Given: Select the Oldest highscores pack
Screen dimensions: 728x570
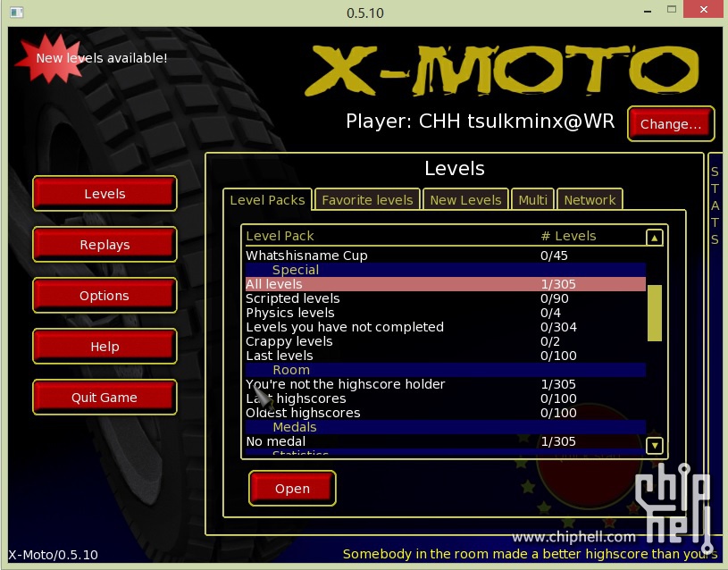Looking at the screenshot, I should pyautogui.click(x=446, y=413).
